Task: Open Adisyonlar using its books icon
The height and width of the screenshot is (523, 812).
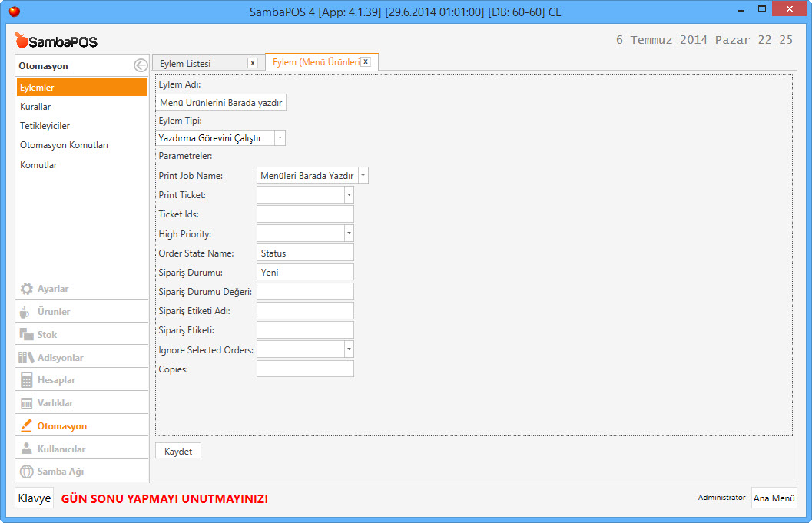Action: coord(26,358)
